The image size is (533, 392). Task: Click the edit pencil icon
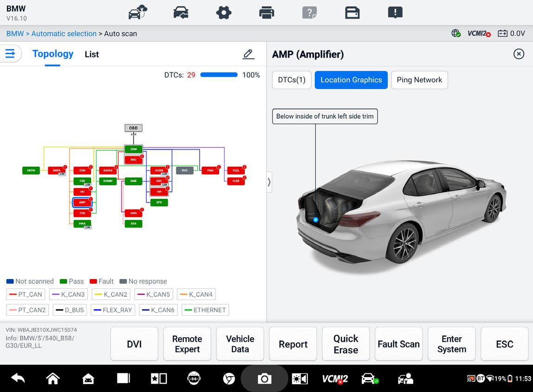point(248,54)
